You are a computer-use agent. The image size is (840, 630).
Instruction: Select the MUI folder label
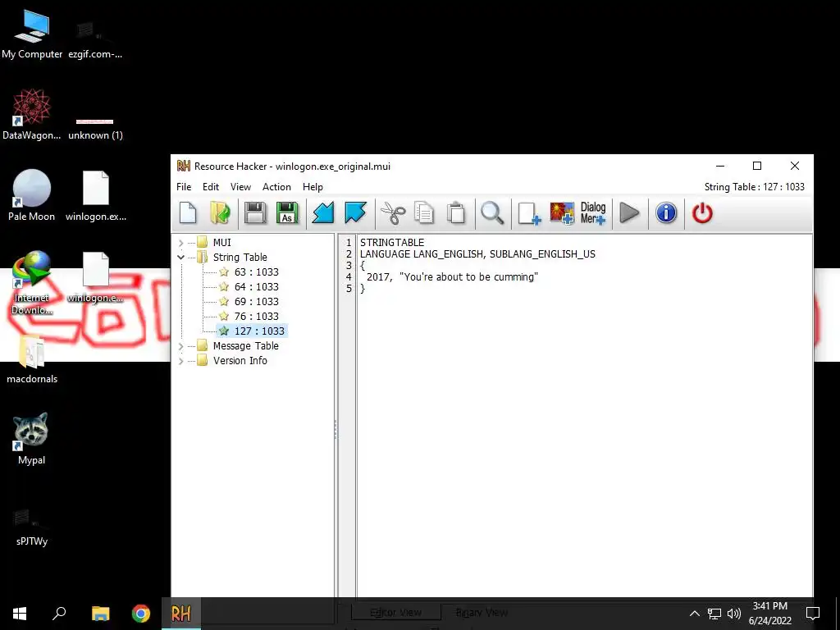point(221,243)
